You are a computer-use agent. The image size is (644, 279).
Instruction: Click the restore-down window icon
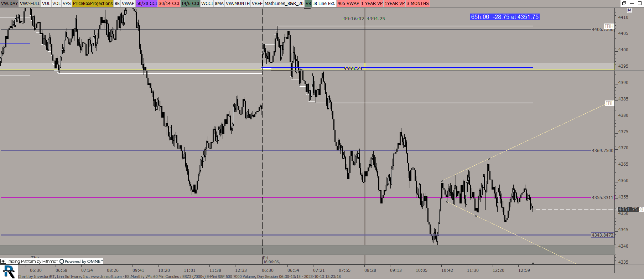click(624, 3)
